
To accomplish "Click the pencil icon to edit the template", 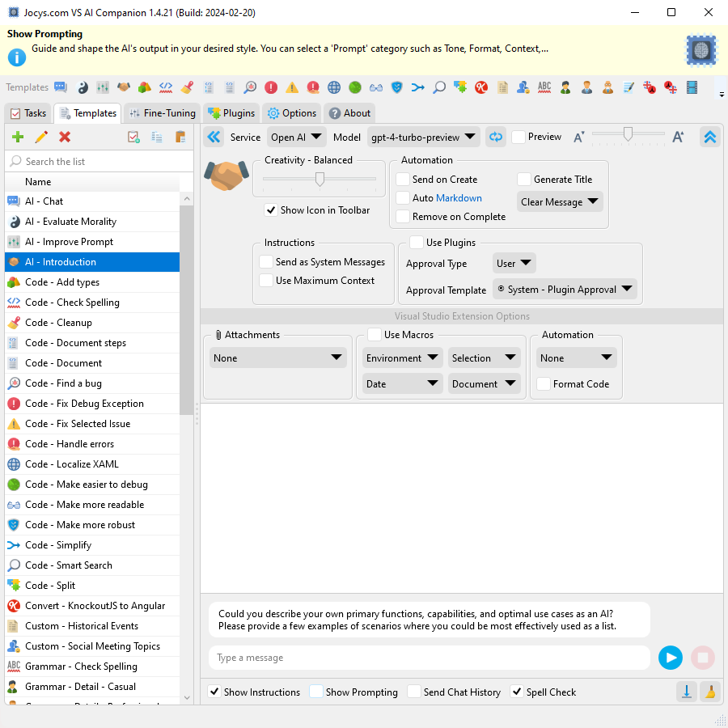I will coord(40,137).
